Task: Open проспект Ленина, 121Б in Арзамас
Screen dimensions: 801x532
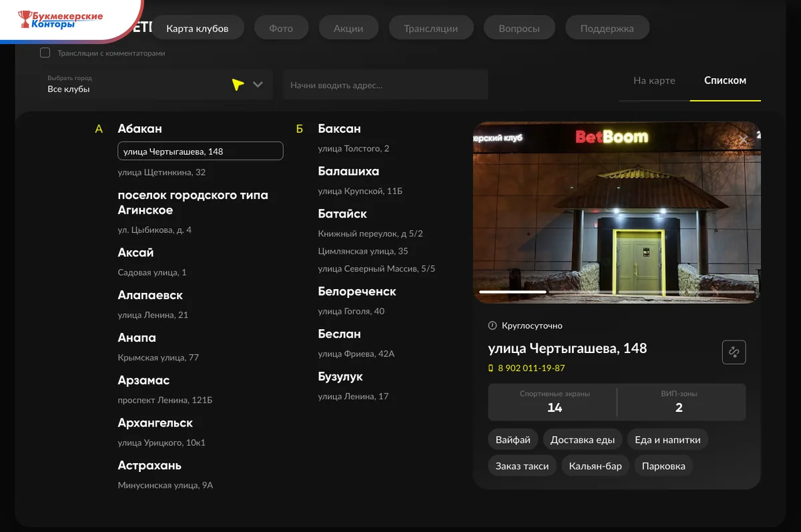Action: (x=165, y=401)
